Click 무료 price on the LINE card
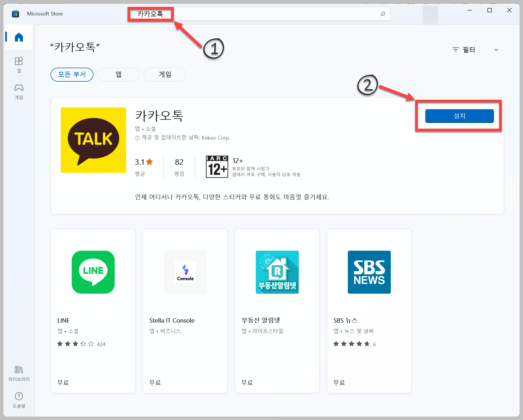This screenshot has height=420, width=523. (x=63, y=382)
